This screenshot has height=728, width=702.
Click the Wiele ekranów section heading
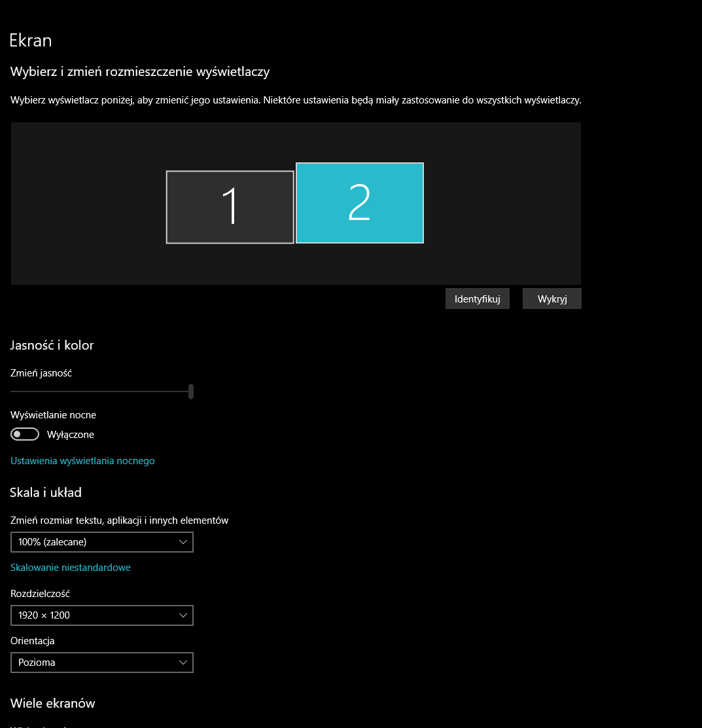pyautogui.click(x=53, y=703)
